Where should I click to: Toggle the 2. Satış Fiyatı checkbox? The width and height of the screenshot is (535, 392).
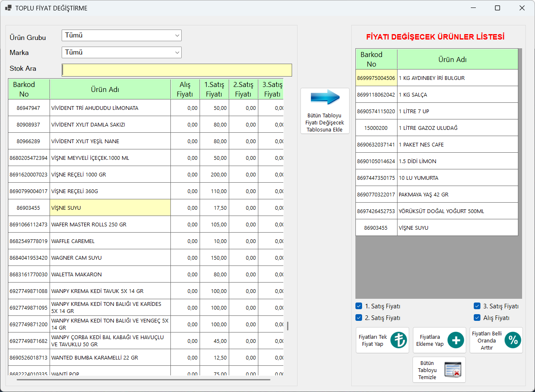(359, 318)
